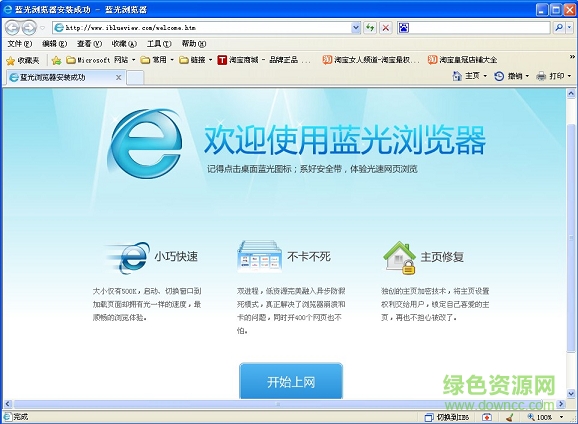Open 淘宝女人频道 bookmark
The width and height of the screenshot is (578, 424).
point(371,60)
